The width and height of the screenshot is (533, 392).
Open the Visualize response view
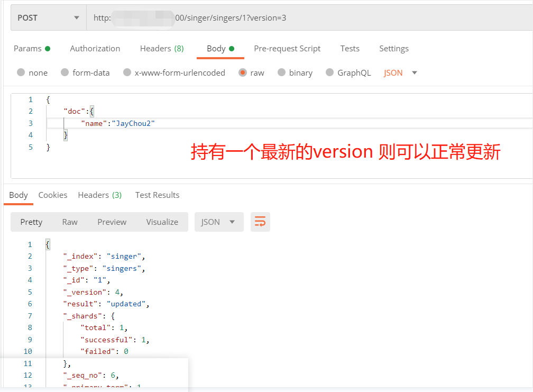click(x=162, y=222)
